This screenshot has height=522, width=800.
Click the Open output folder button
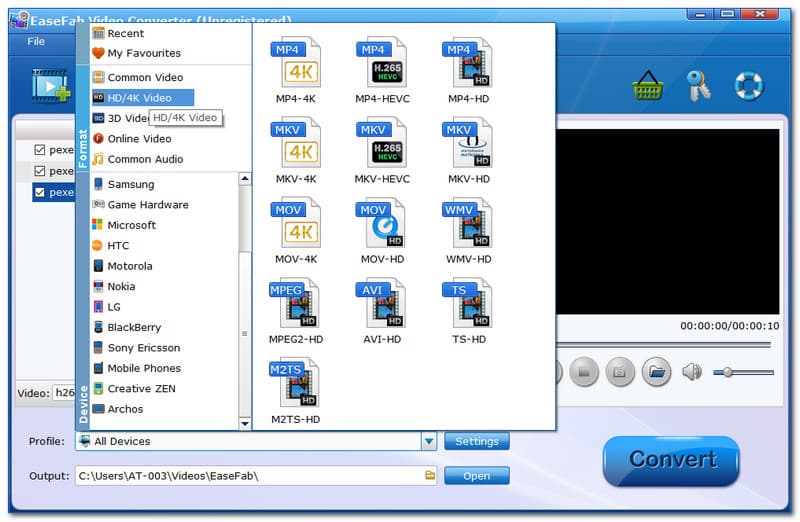point(477,476)
